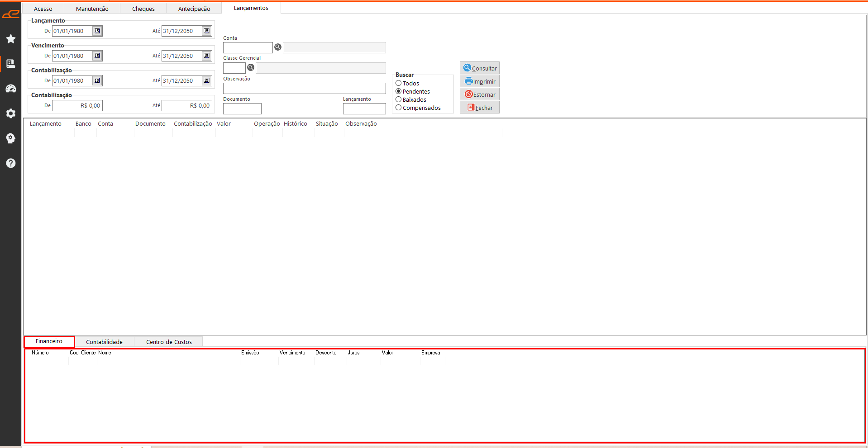Click the magnifier icon beside Classe Gerencial

251,67
